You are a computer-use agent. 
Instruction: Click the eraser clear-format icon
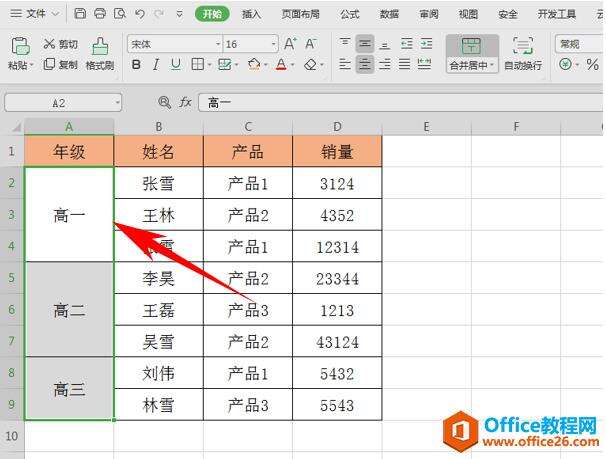point(310,65)
